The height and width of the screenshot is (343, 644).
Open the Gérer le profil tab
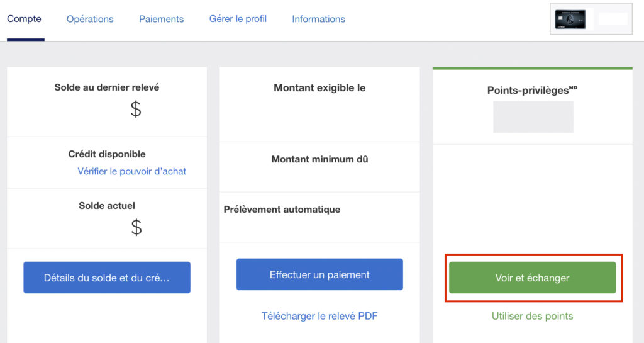[238, 19]
